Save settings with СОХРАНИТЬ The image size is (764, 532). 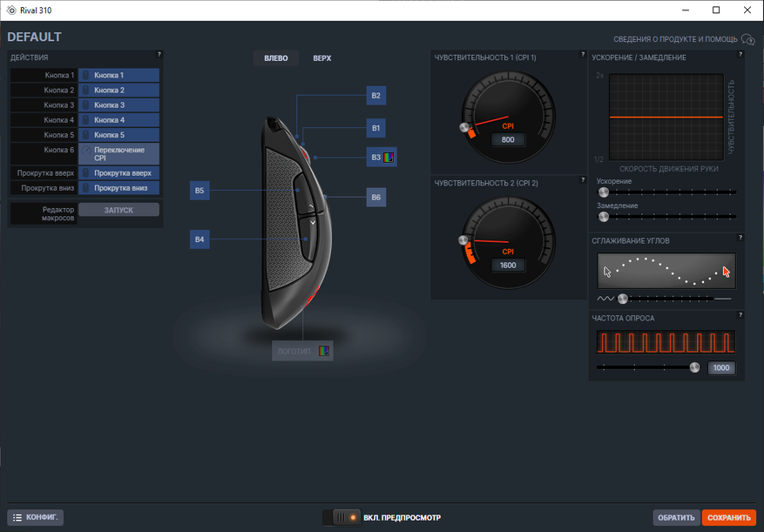tap(729, 517)
